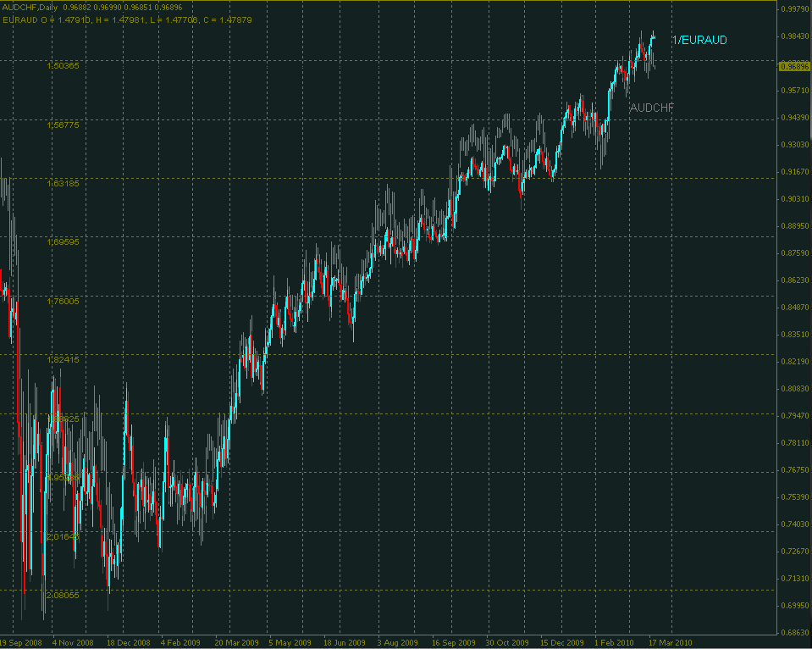Click price axis value 0.83510
Image resolution: width=812 pixels, height=649 pixels.
pyautogui.click(x=795, y=335)
